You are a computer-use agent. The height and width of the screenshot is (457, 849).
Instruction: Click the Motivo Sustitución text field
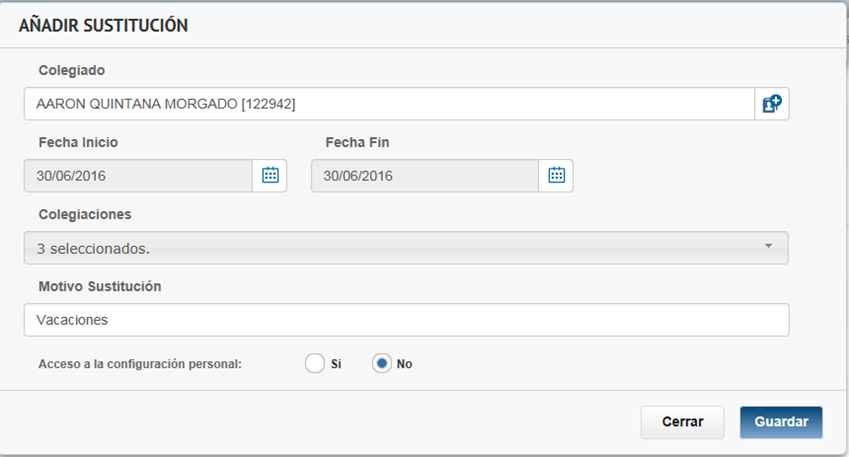(x=405, y=320)
